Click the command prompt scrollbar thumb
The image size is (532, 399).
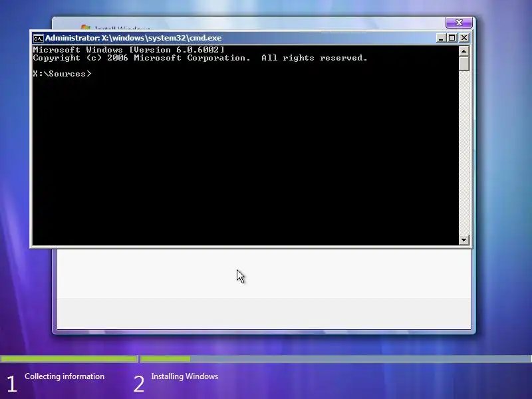click(x=464, y=64)
